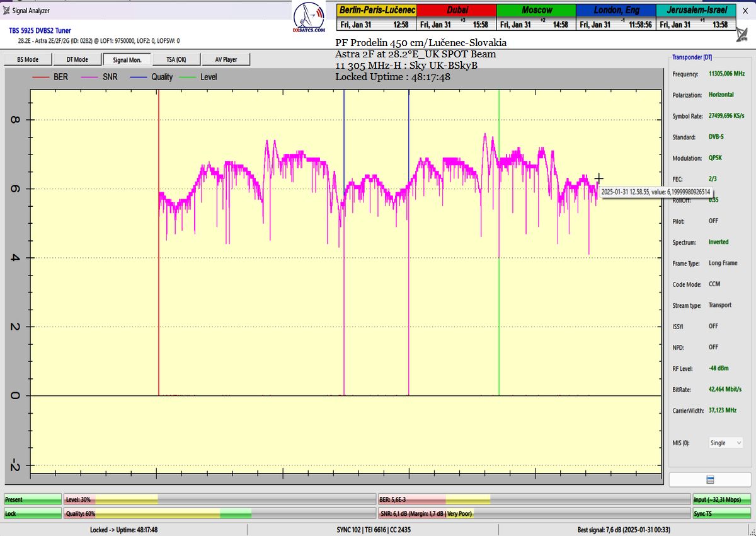Select the Signal Mon. tab
This screenshot has width=756, height=536.
127,59
